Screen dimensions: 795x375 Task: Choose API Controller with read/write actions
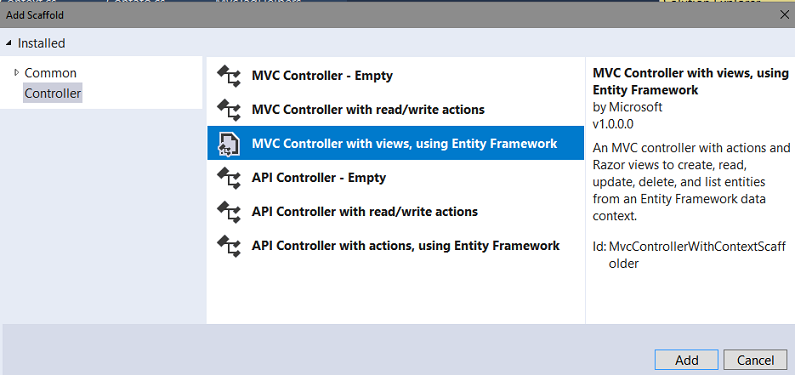tap(395, 211)
